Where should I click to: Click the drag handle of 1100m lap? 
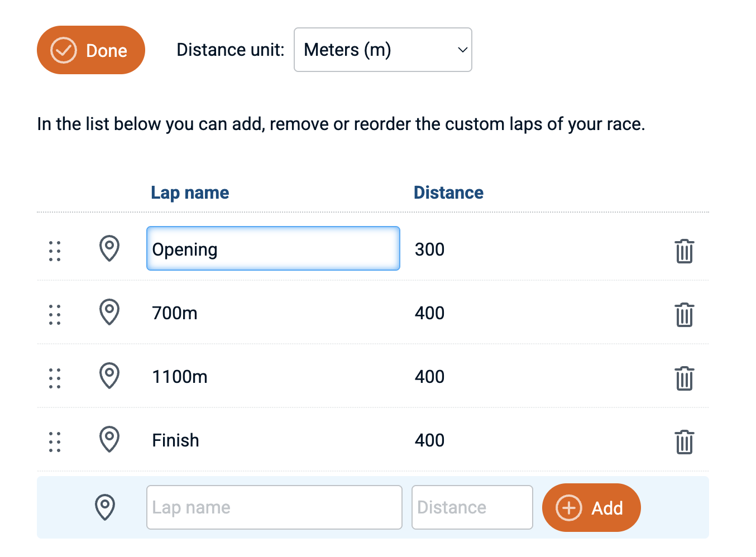[55, 378]
